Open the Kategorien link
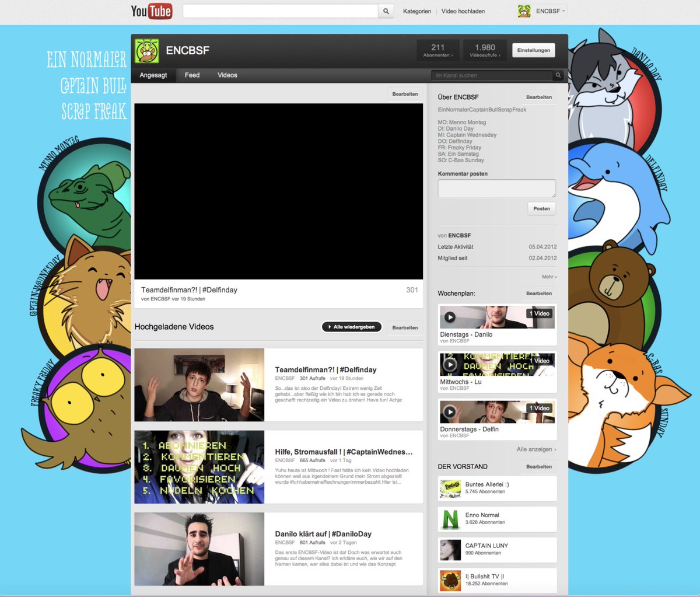The image size is (700, 597). [x=417, y=11]
